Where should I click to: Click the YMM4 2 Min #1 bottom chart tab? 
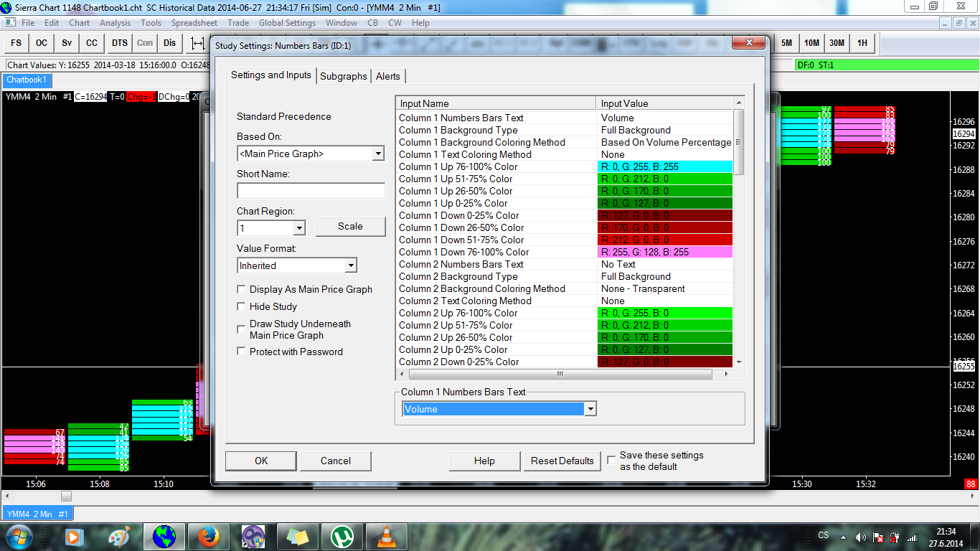pos(38,514)
